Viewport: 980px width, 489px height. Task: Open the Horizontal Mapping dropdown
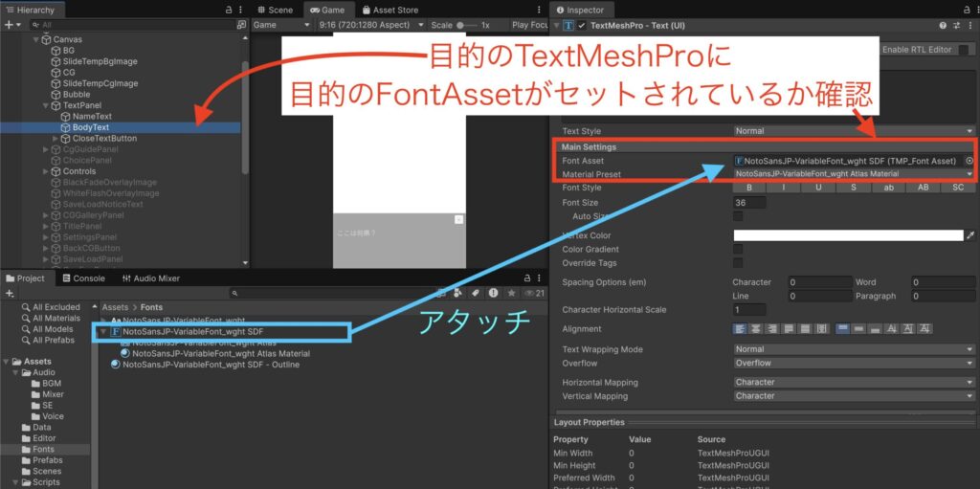coord(854,382)
